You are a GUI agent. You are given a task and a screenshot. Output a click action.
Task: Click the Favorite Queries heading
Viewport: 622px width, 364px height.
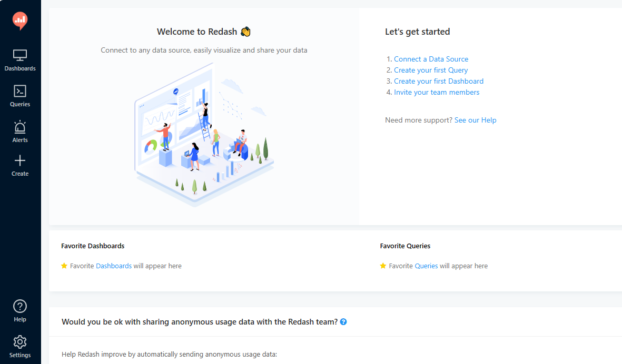(x=405, y=246)
